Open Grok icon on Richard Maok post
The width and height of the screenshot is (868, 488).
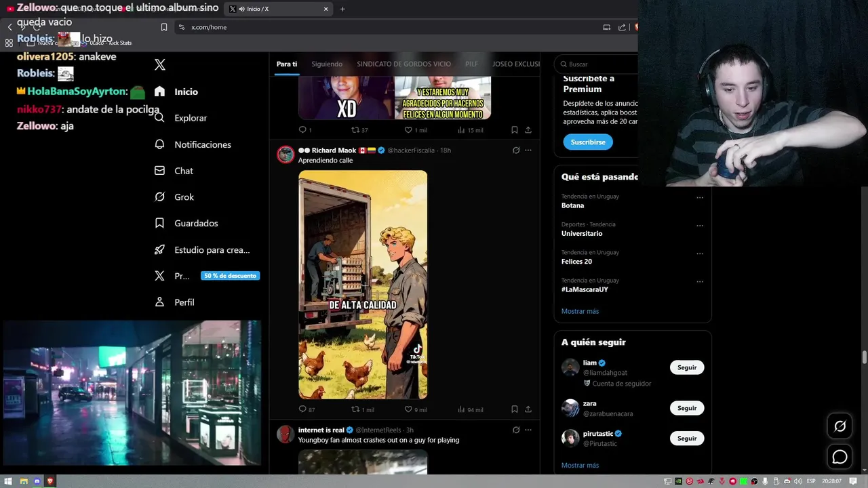[x=516, y=150]
